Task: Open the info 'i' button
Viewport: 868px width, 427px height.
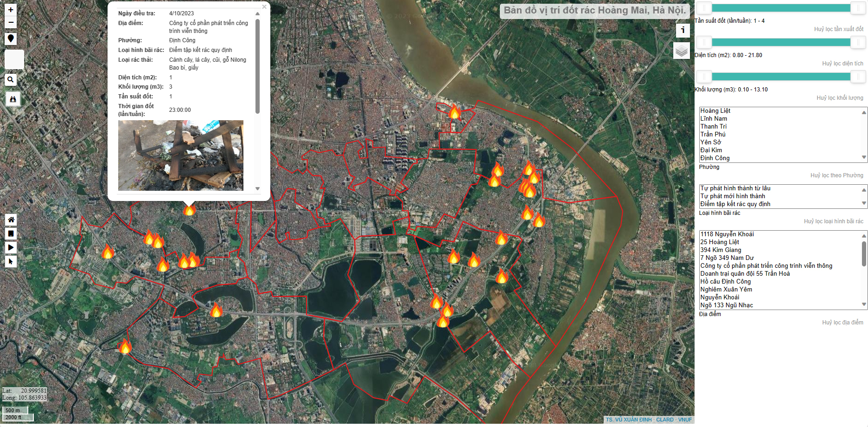Action: 683,31
